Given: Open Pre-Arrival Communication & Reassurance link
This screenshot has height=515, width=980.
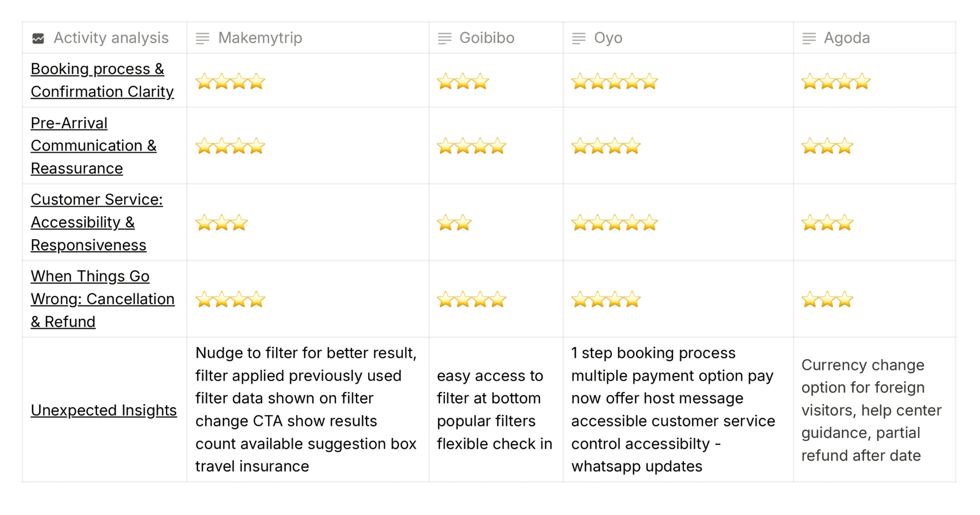Looking at the screenshot, I should pos(94,145).
